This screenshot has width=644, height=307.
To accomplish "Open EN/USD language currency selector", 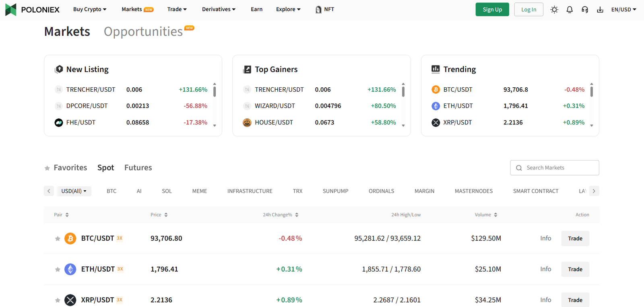I will pyautogui.click(x=623, y=10).
